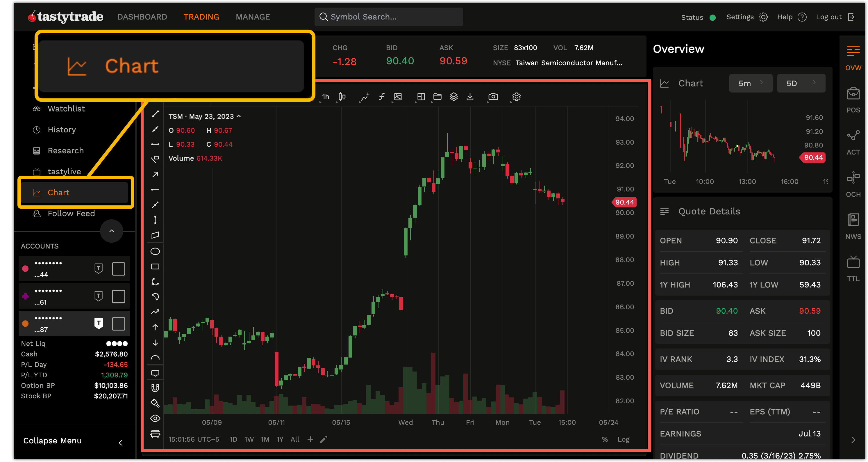Open the 5D range dropdown in Overview
Image resolution: width=868 pixels, height=462 pixels.
pos(801,83)
